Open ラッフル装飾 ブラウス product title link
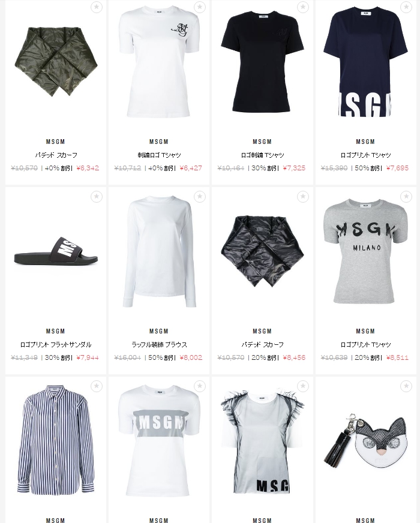420x523 pixels. (x=159, y=344)
